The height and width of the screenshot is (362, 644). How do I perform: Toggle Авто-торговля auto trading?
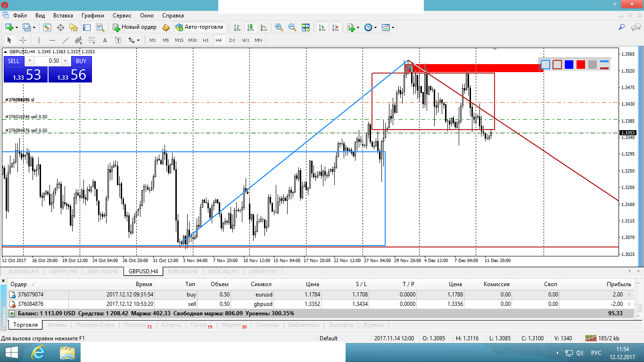coord(199,27)
